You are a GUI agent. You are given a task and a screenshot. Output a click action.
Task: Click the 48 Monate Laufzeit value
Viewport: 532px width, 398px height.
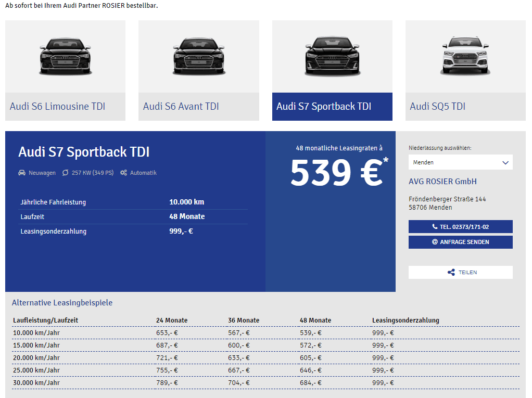point(187,216)
